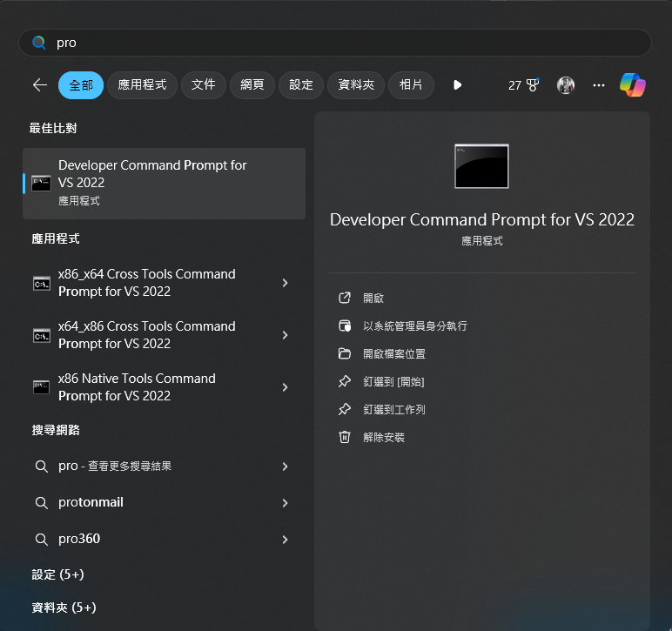Open x86 Native Tools Command Prompt result
This screenshot has height=631, width=672.
click(165, 387)
